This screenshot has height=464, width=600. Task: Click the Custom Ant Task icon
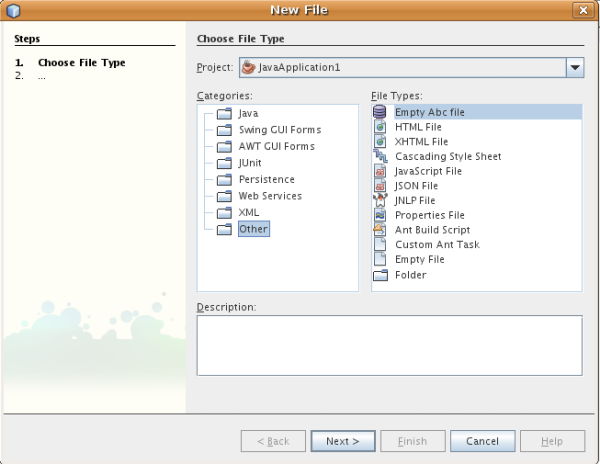coord(380,244)
